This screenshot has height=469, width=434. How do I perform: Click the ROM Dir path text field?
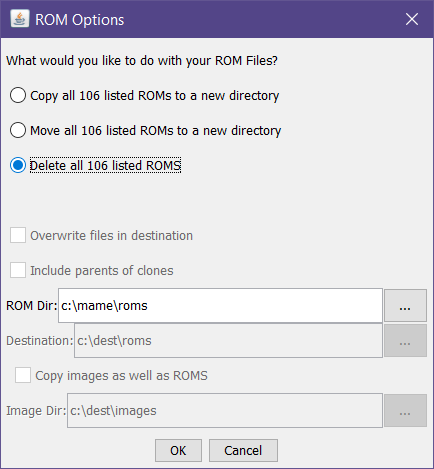(220, 306)
